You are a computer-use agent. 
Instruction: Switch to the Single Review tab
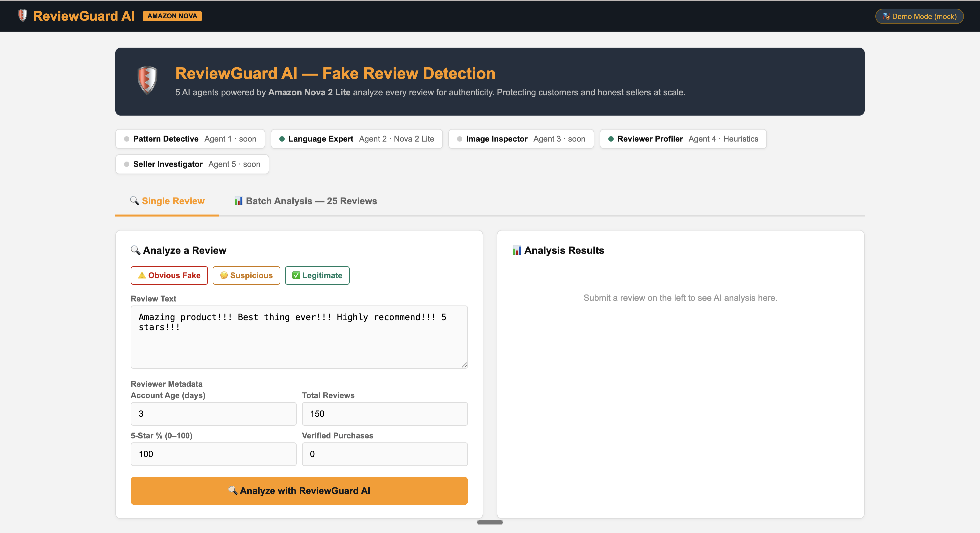click(167, 201)
